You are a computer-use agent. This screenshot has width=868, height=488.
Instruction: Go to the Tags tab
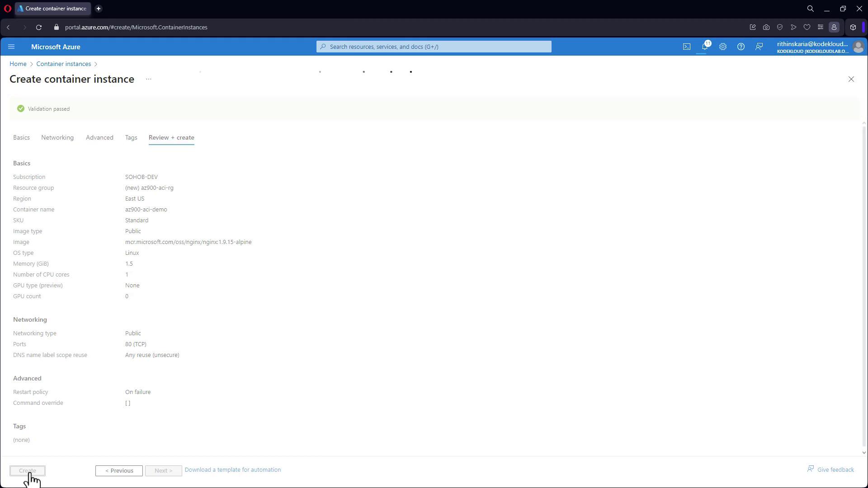[x=131, y=137]
